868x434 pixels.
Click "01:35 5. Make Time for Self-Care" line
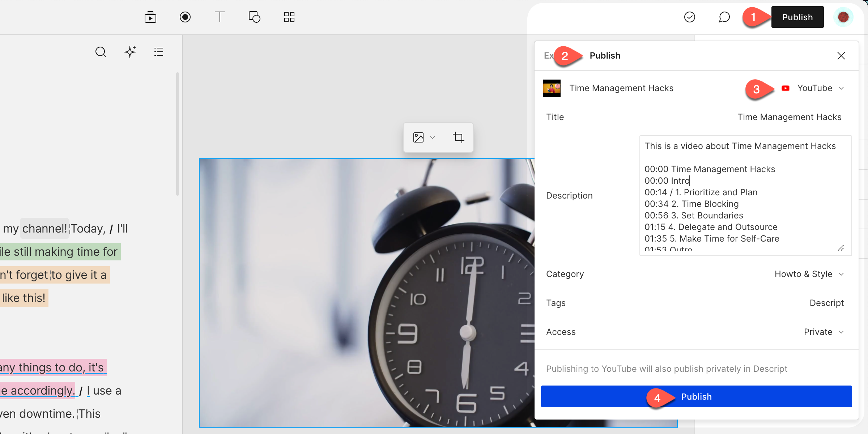click(712, 239)
